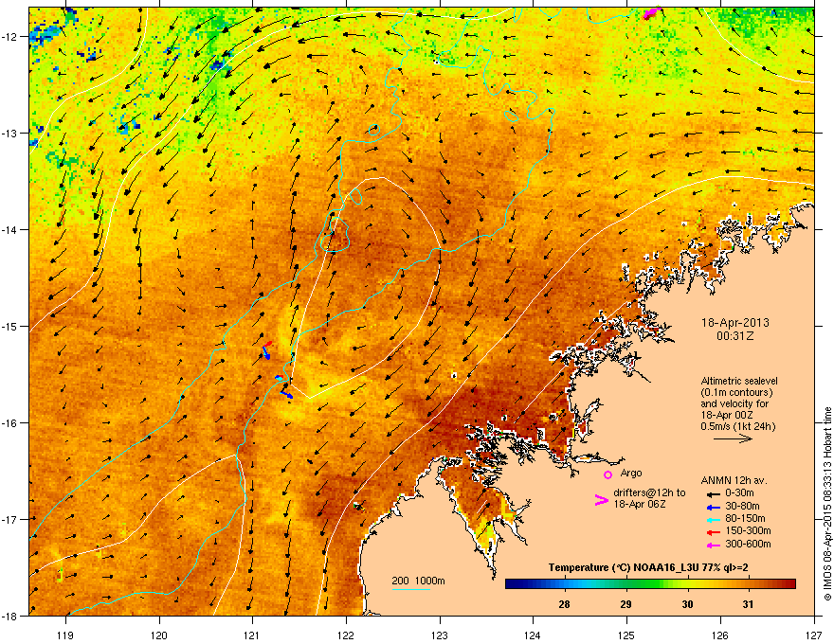Click the '80-150m' depth label
This screenshot has height=644, width=834.
pyautogui.click(x=745, y=518)
